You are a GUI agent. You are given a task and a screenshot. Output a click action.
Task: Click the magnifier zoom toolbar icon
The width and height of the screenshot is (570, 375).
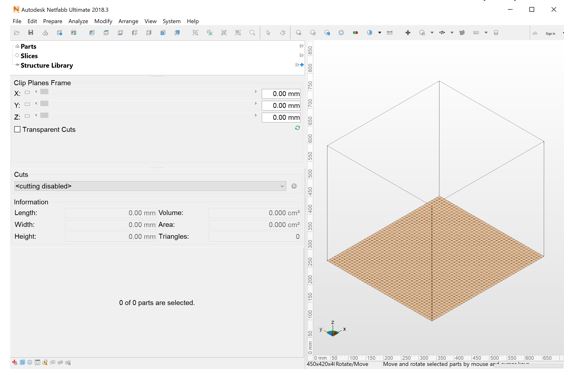coord(252,33)
